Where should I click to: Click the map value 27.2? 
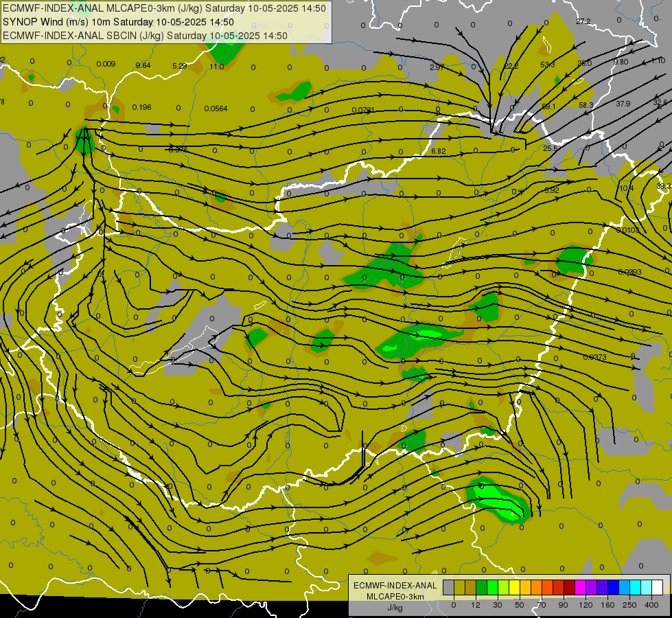point(583,21)
